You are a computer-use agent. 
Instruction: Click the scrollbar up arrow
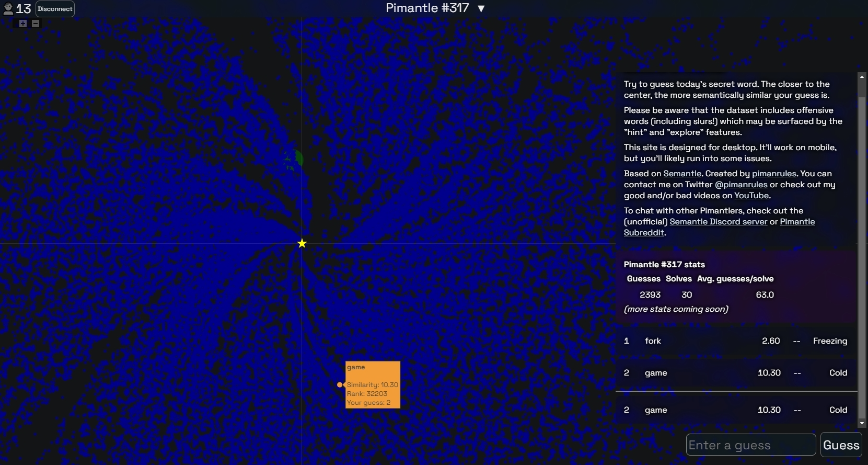tap(862, 77)
